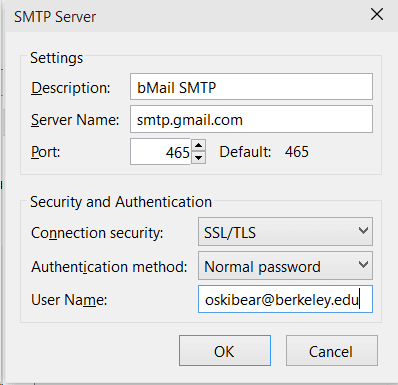The image size is (398, 385).
Task: Decrease the port with down arrow
Action: (x=199, y=158)
